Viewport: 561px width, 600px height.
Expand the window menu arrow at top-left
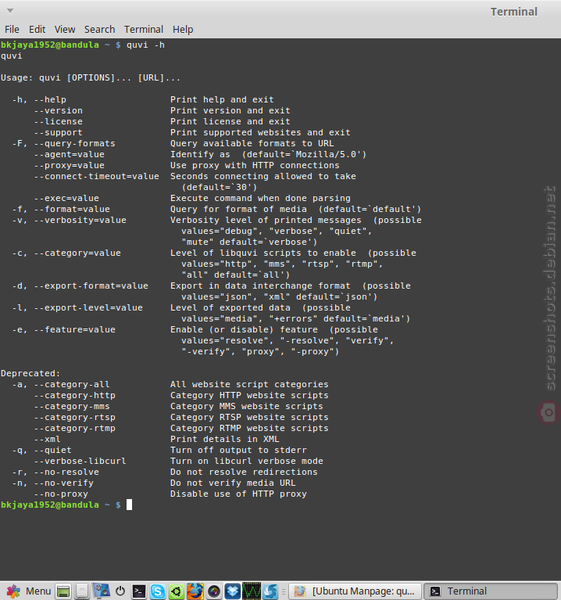10,11
